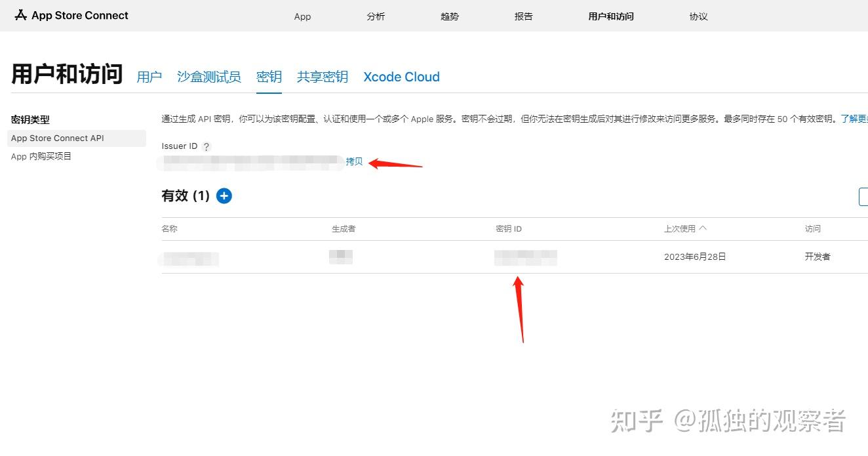Open the 共享密钥 tab
The image size is (868, 456).
coord(322,77)
